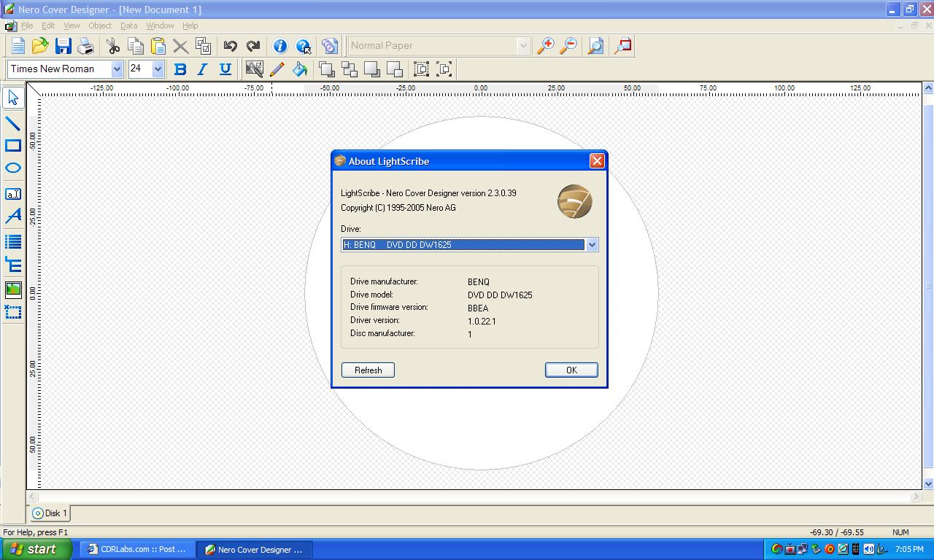The width and height of the screenshot is (934, 560).
Task: Close the About LightScribe dialog
Action: coord(597,161)
